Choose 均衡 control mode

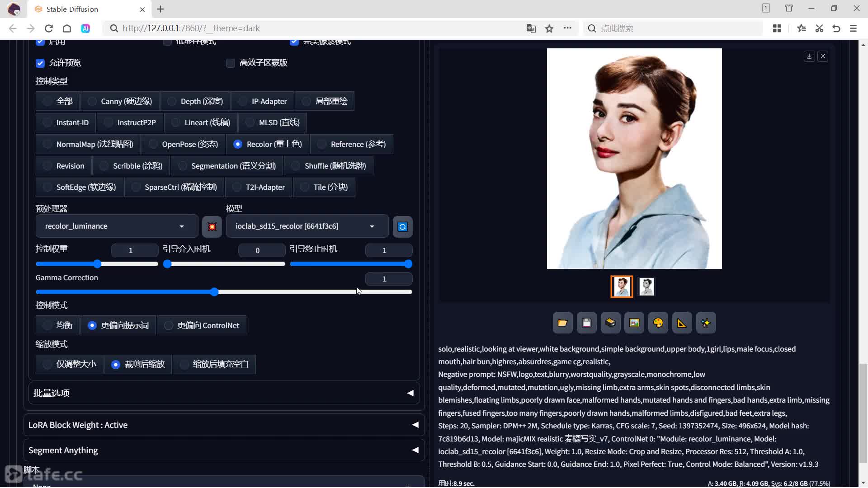pyautogui.click(x=57, y=325)
